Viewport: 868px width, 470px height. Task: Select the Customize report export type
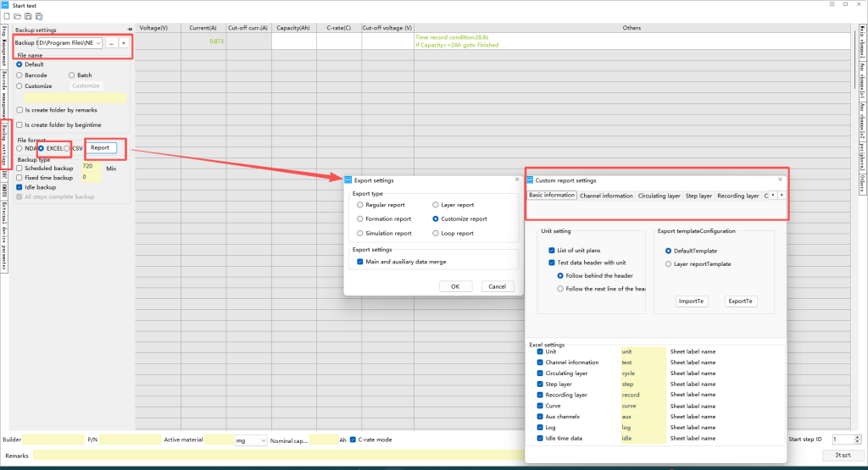(436, 219)
